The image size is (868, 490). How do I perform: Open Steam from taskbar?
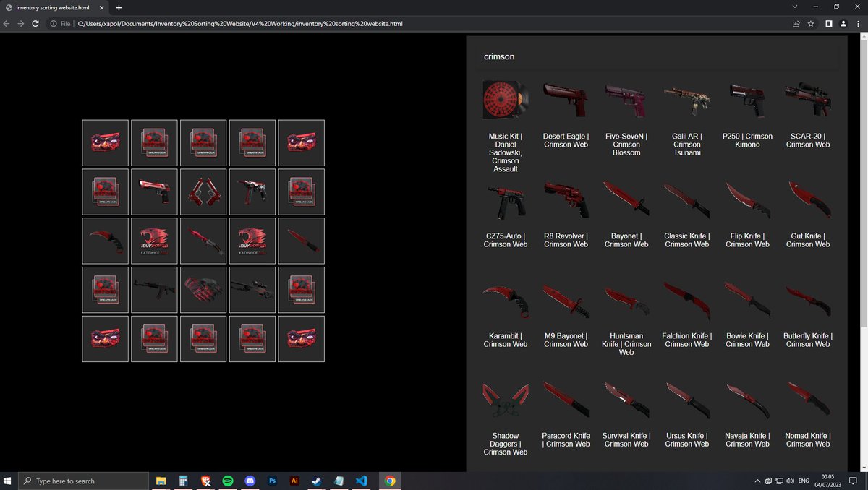[317, 481]
